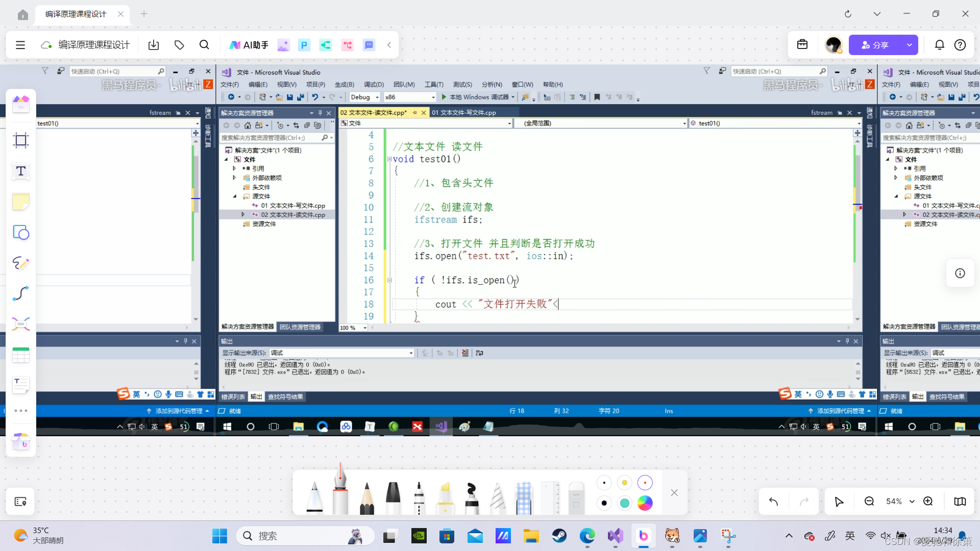Image resolution: width=980 pixels, height=551 pixels.
Task: Click the 分享 share button
Action: pos(874,45)
